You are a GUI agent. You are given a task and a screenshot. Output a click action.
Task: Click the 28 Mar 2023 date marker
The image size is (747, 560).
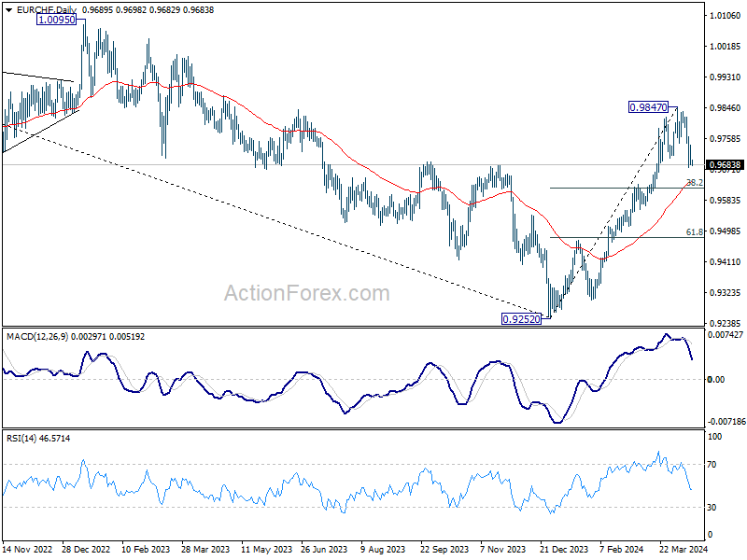click(x=205, y=549)
